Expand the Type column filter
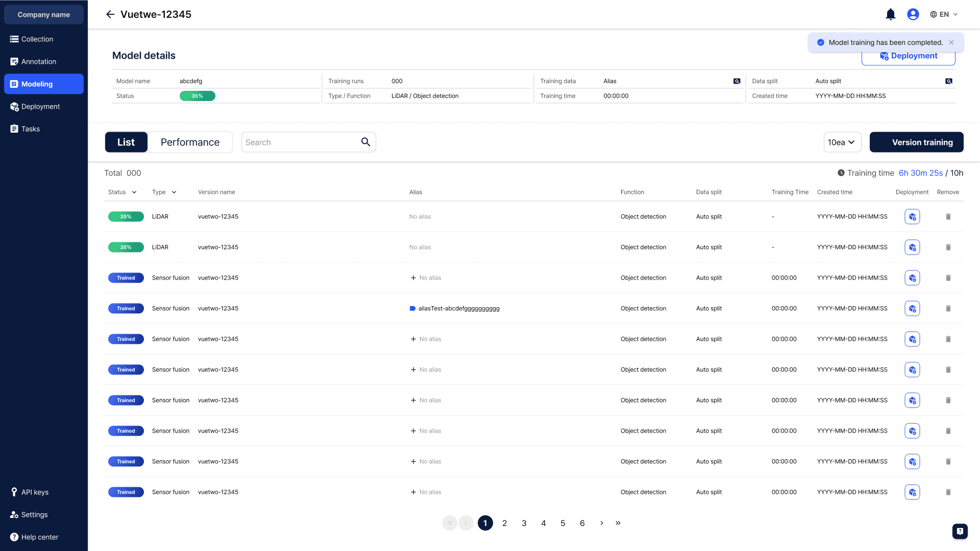 click(174, 192)
